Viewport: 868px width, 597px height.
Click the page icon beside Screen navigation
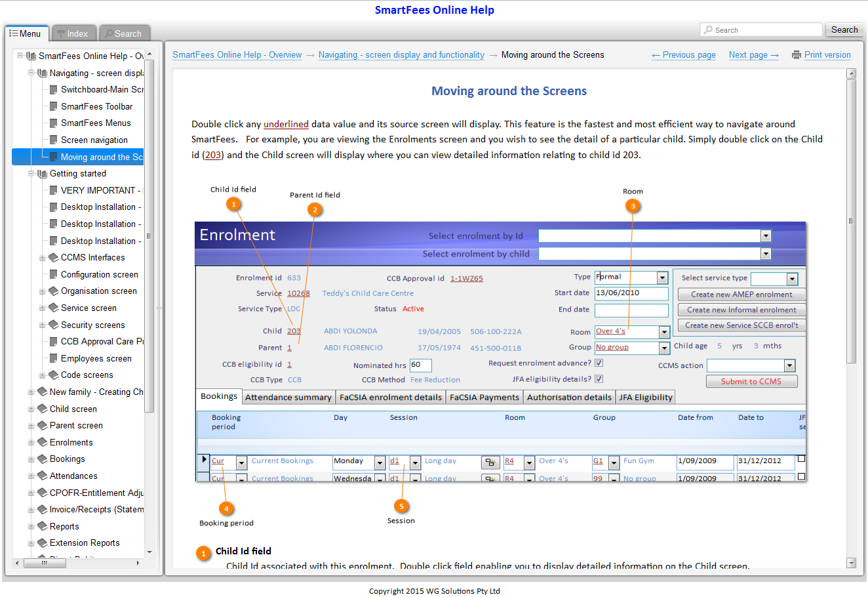pos(53,140)
